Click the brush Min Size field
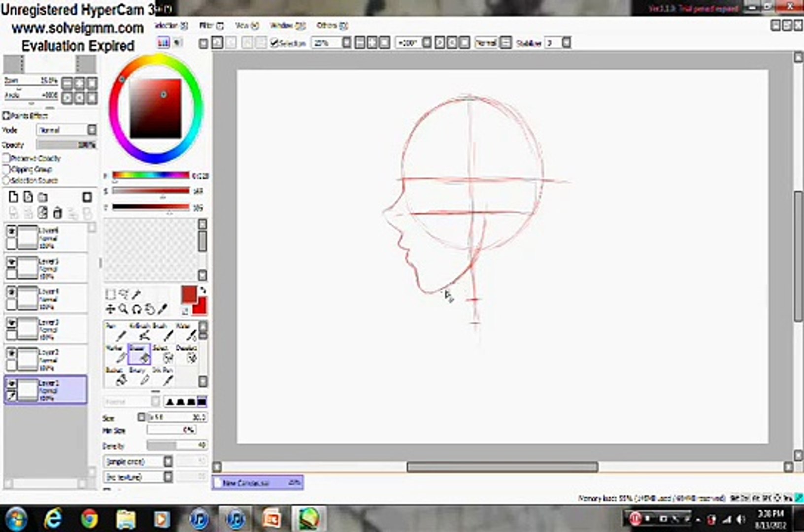 [171, 430]
